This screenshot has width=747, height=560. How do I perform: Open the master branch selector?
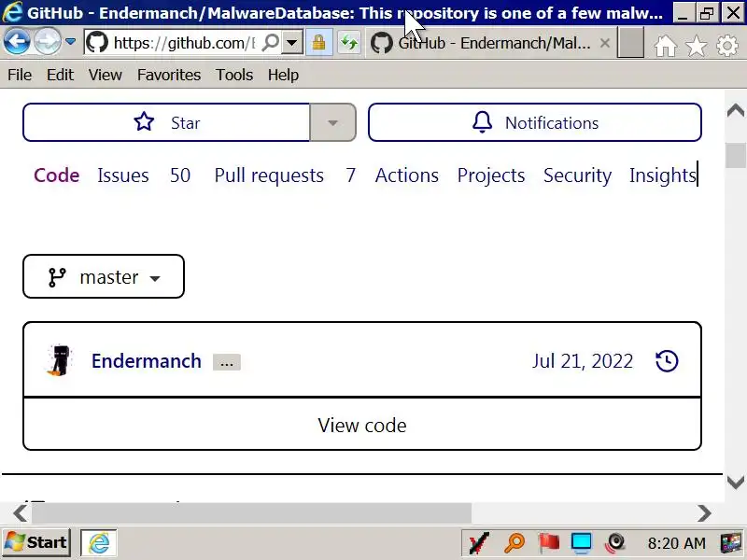point(104,276)
